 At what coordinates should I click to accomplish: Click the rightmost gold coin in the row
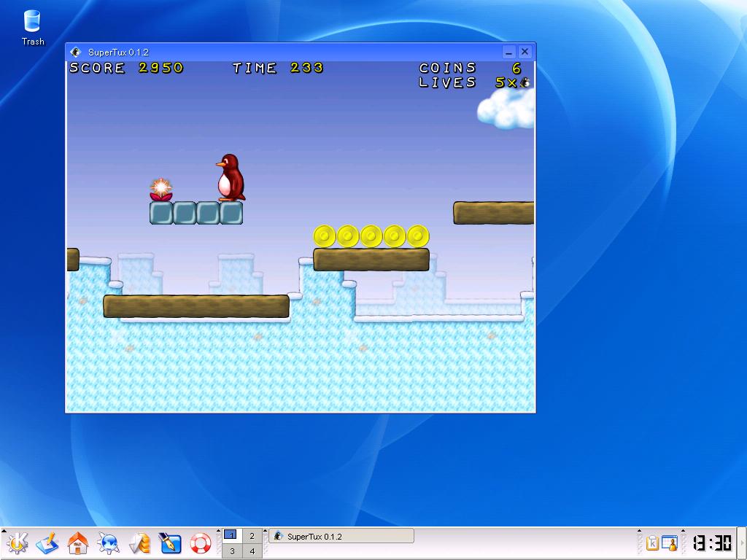coord(418,236)
